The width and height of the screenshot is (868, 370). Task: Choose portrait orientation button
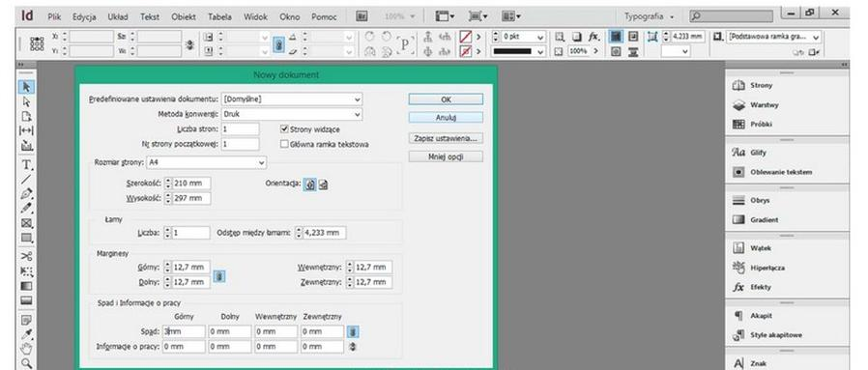(x=310, y=185)
